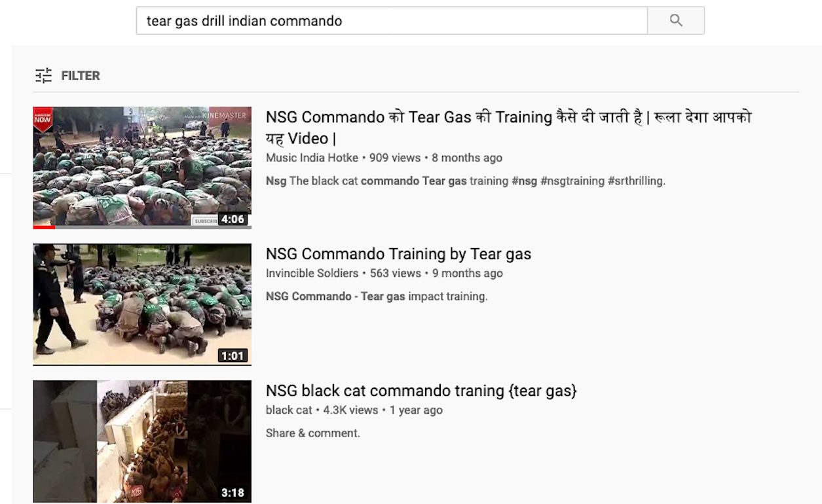Click the 'Share & comment.' description text
The image size is (822, 504).
coord(313,433)
